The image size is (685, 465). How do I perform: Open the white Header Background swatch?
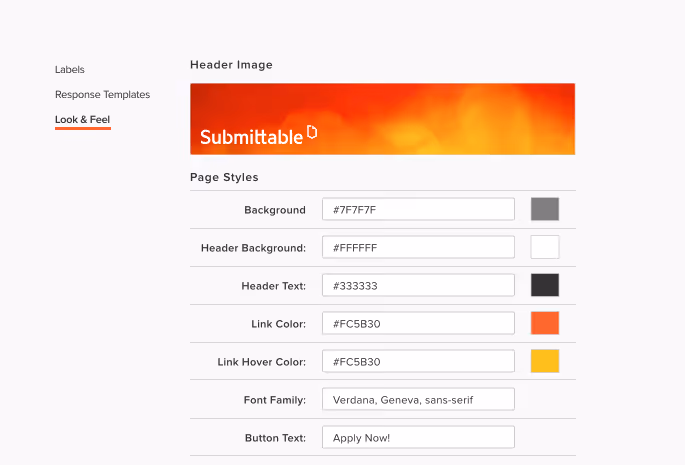[545, 247]
